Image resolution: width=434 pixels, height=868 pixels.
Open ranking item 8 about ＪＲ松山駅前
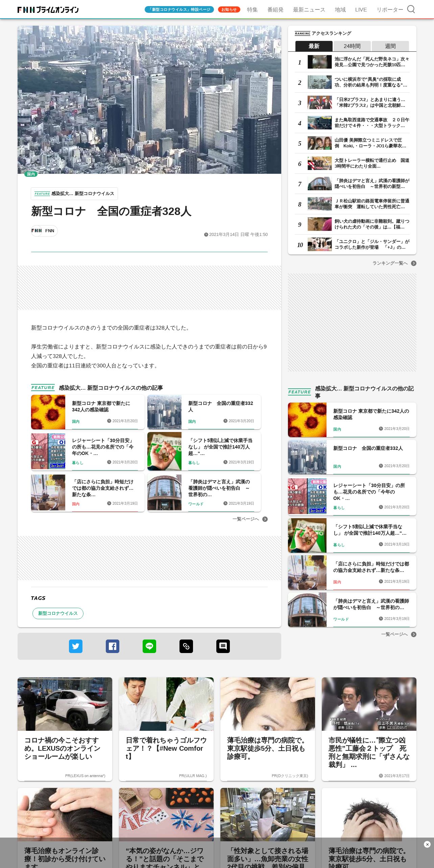coord(352,204)
